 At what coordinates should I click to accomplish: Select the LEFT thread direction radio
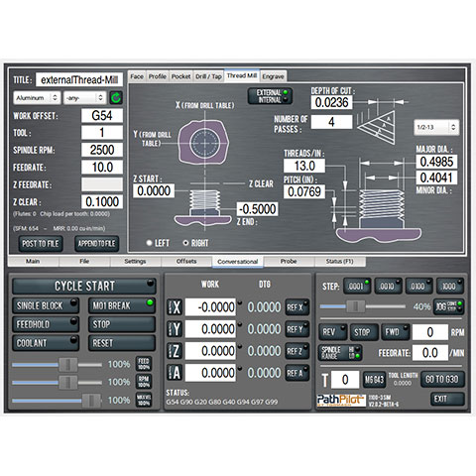[158, 243]
